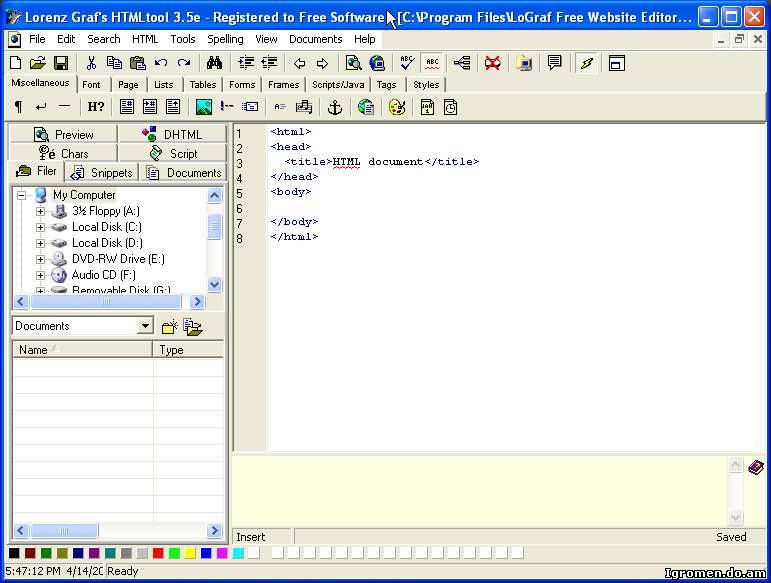The height and width of the screenshot is (583, 771).
Task: Insert an anchor with the anchor icon
Action: [335, 107]
